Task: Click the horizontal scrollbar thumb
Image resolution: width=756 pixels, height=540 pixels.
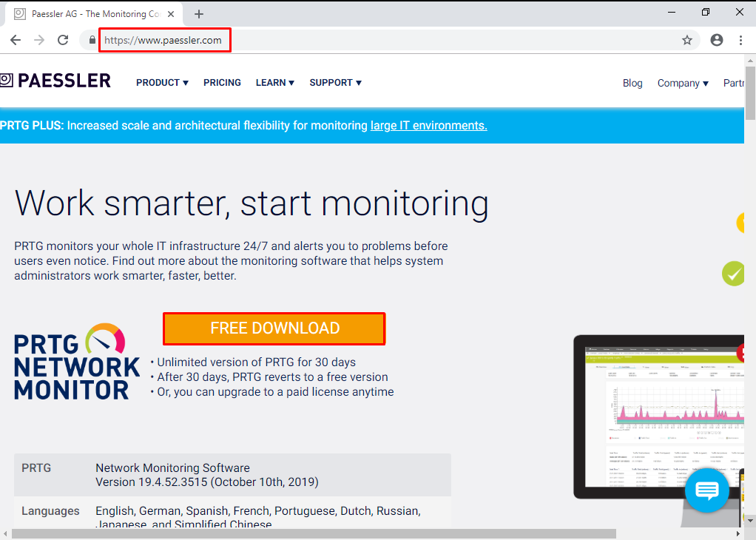Action: click(314, 534)
